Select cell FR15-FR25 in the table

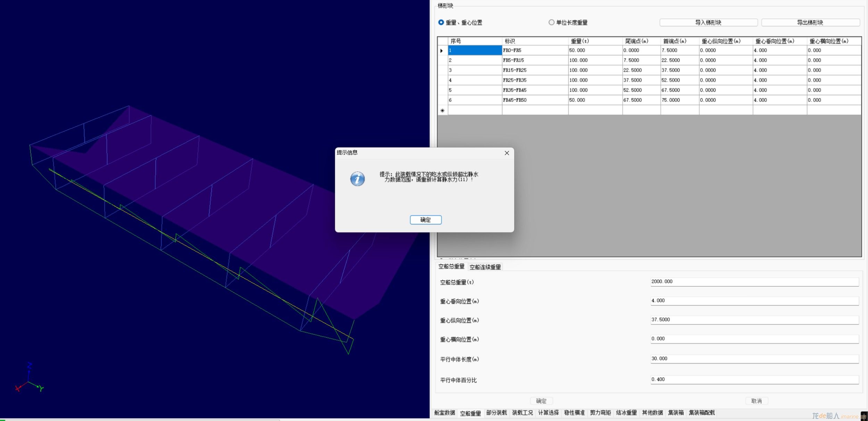pyautogui.click(x=535, y=70)
